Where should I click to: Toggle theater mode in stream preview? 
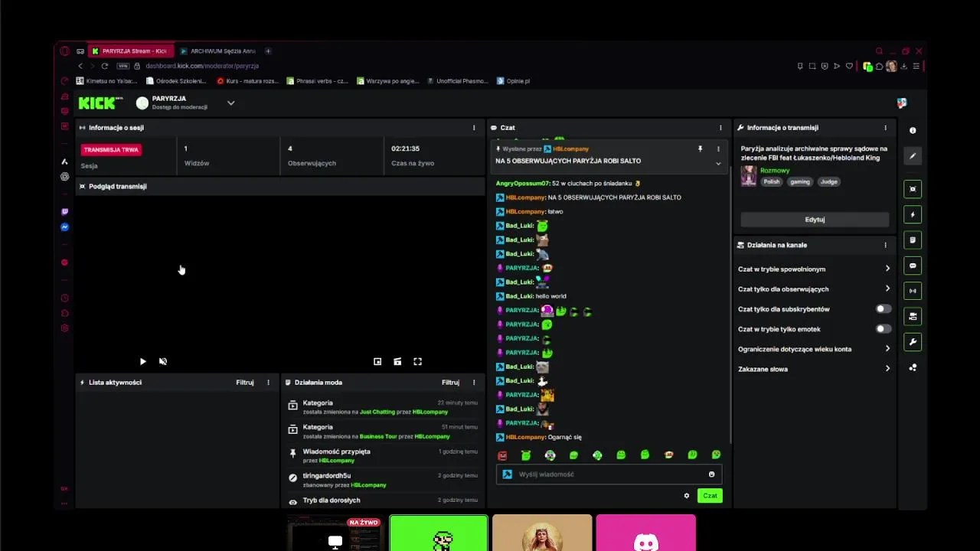coord(397,361)
